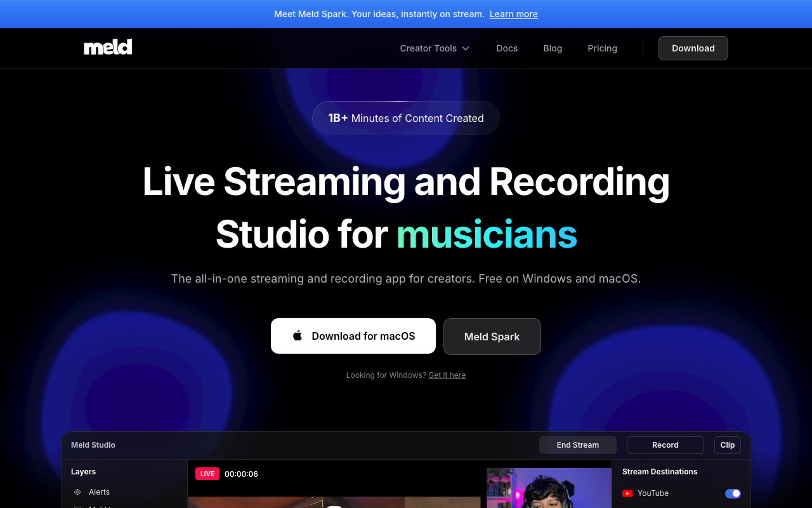
Task: Click the Get it here Windows link
Action: click(x=447, y=375)
